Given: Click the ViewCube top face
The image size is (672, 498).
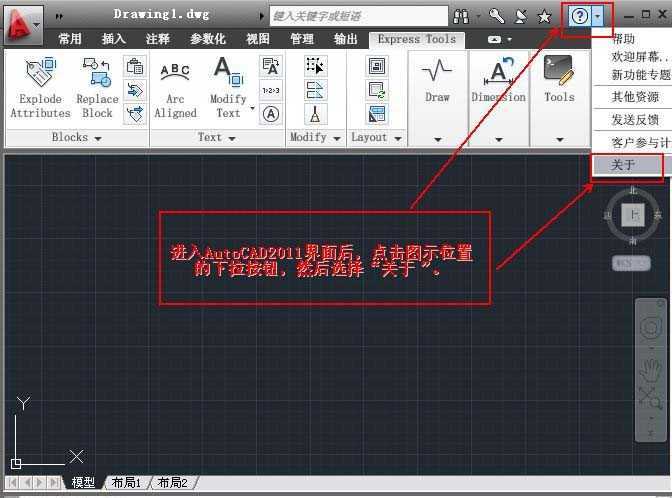Looking at the screenshot, I should [x=633, y=215].
